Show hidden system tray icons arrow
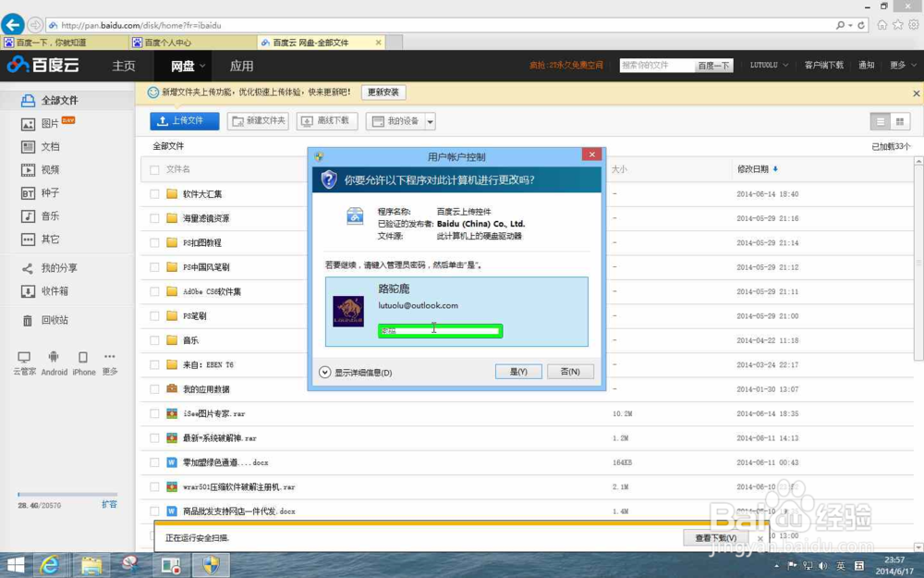This screenshot has height=578, width=924. tap(776, 566)
